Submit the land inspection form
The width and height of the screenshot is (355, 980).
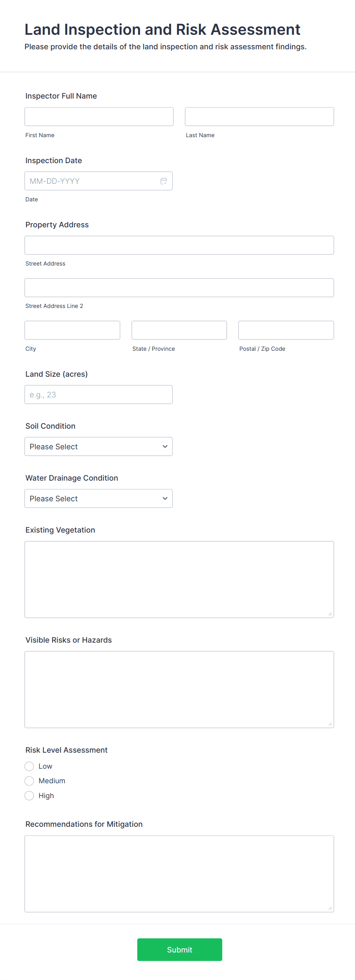(x=179, y=949)
